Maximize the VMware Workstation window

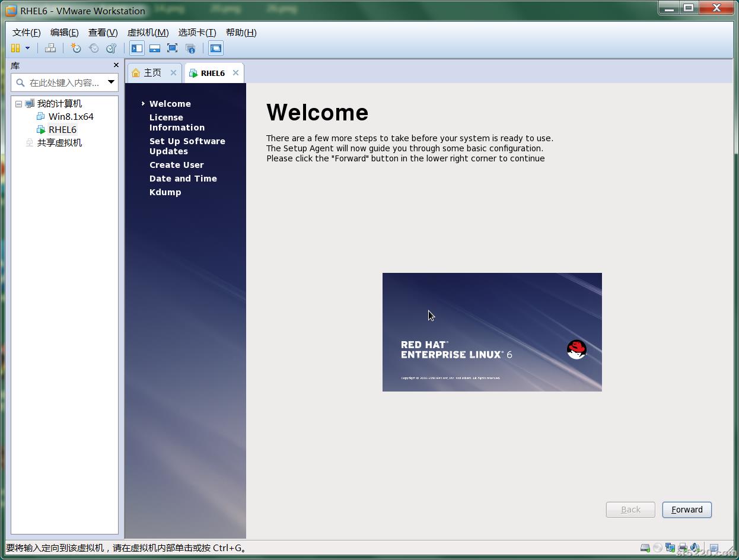coord(689,8)
